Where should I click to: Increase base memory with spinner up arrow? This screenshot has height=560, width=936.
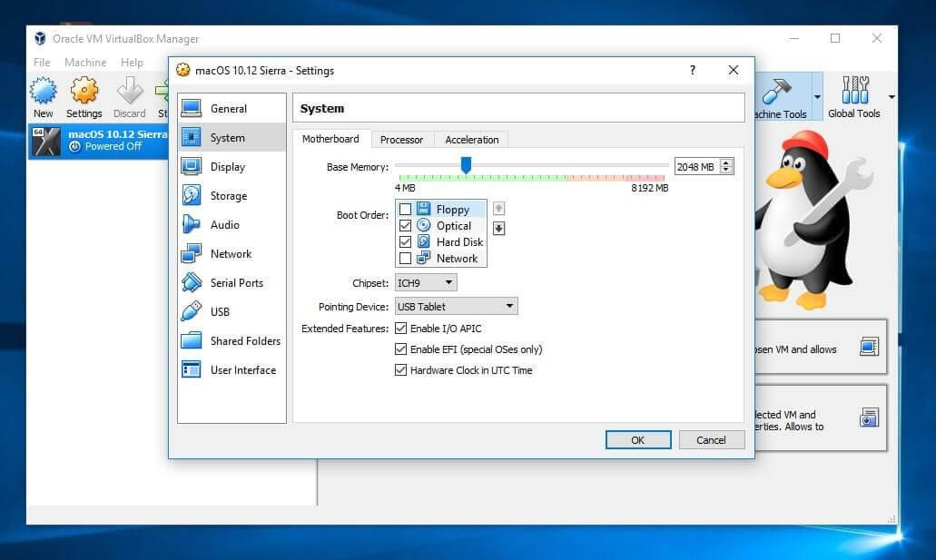pyautogui.click(x=726, y=162)
